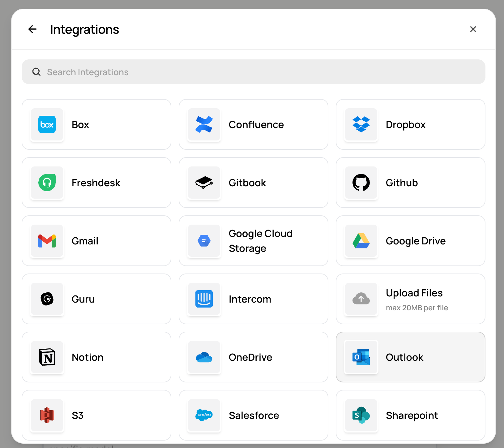Click the Notion logo icon
504x448 pixels.
point(47,357)
